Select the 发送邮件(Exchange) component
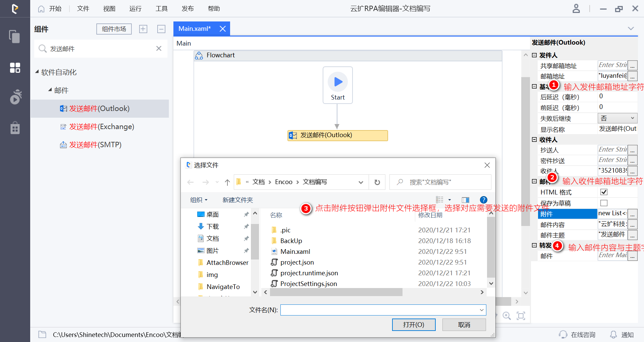This screenshot has width=644, height=342. [x=102, y=127]
